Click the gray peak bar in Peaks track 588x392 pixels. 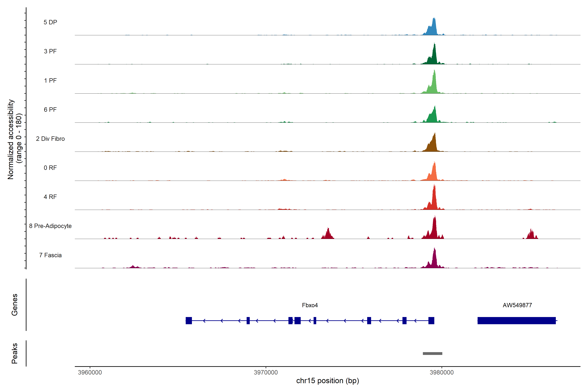pos(433,353)
